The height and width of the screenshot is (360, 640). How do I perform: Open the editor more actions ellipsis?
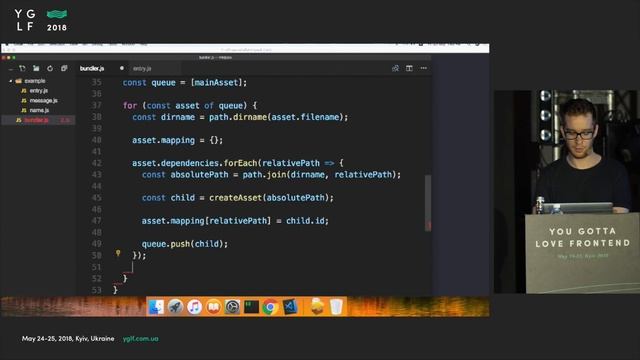pos(424,69)
